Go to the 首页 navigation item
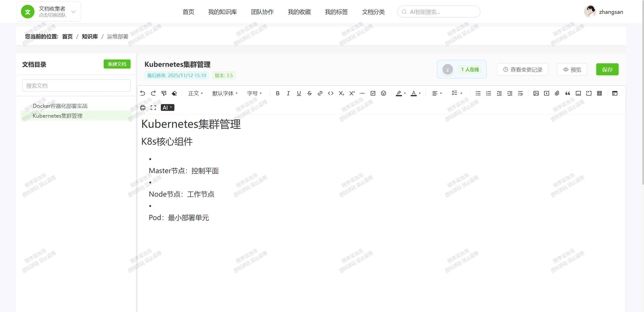Image resolution: width=644 pixels, height=312 pixels. click(188, 12)
